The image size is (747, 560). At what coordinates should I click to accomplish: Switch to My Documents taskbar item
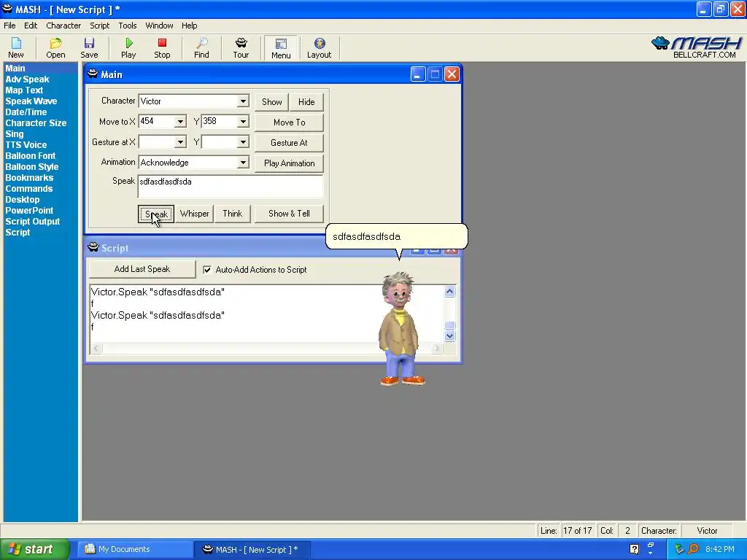click(135, 549)
